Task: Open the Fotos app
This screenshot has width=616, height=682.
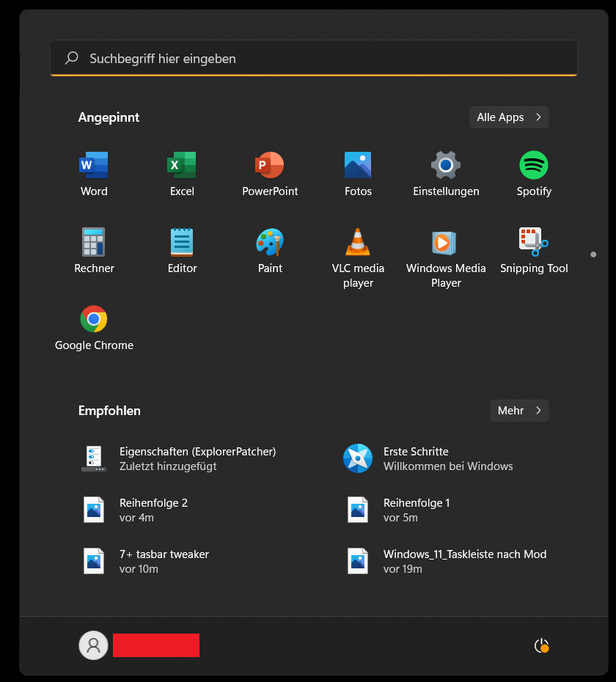Action: pyautogui.click(x=358, y=166)
